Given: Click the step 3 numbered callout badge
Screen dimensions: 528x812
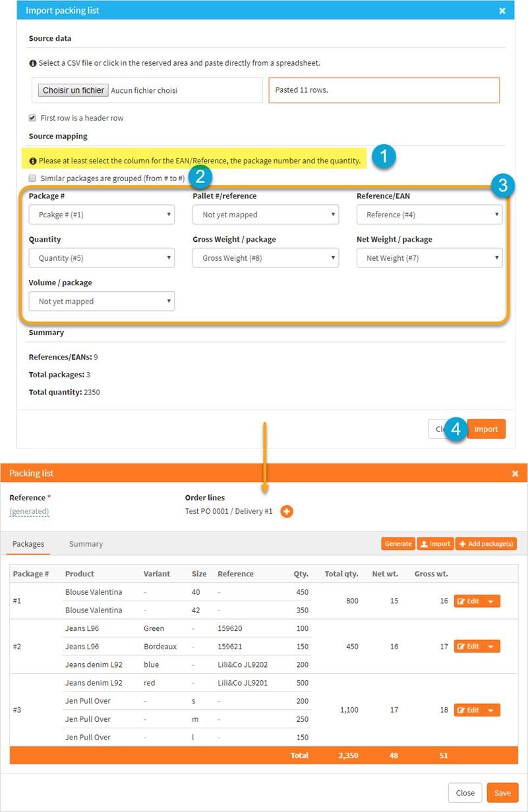Looking at the screenshot, I should click(x=502, y=186).
